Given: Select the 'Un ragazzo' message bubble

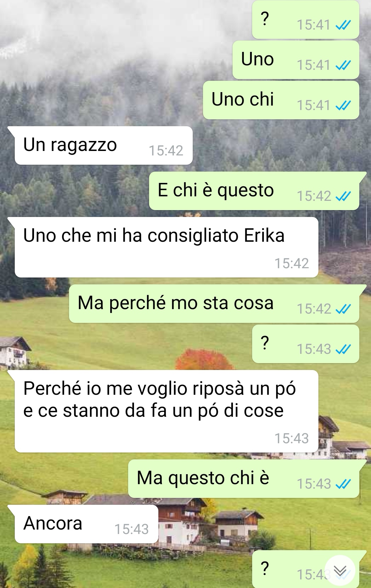Looking at the screenshot, I should [x=103, y=145].
